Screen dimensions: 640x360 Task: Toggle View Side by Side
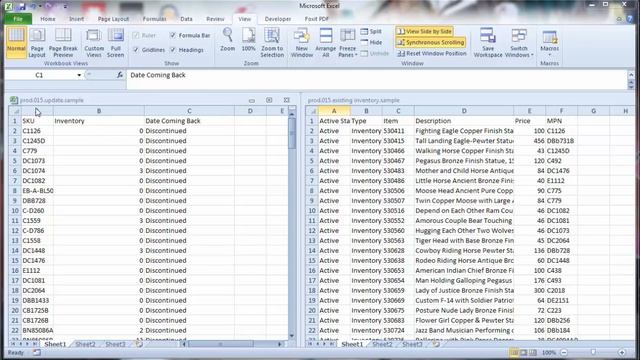pyautogui.click(x=424, y=31)
